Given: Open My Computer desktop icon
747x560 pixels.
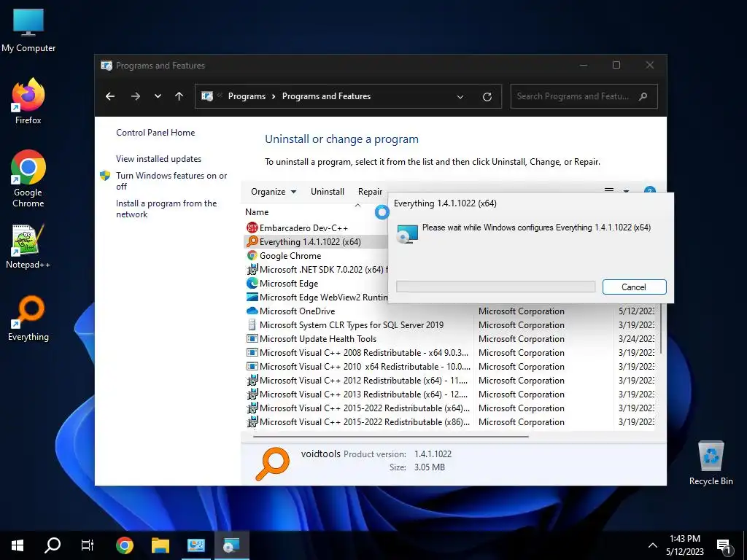Looking at the screenshot, I should [28, 30].
